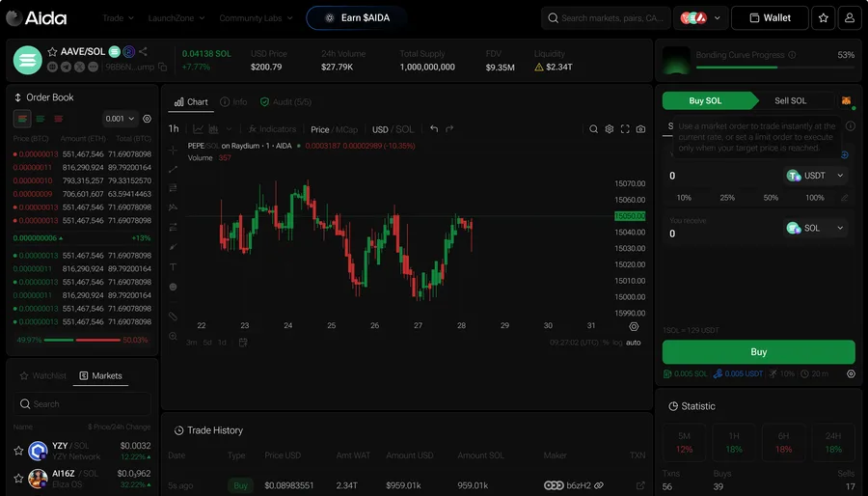Image resolution: width=868 pixels, height=496 pixels.
Task: Open order book settings icon
Action: tap(148, 119)
